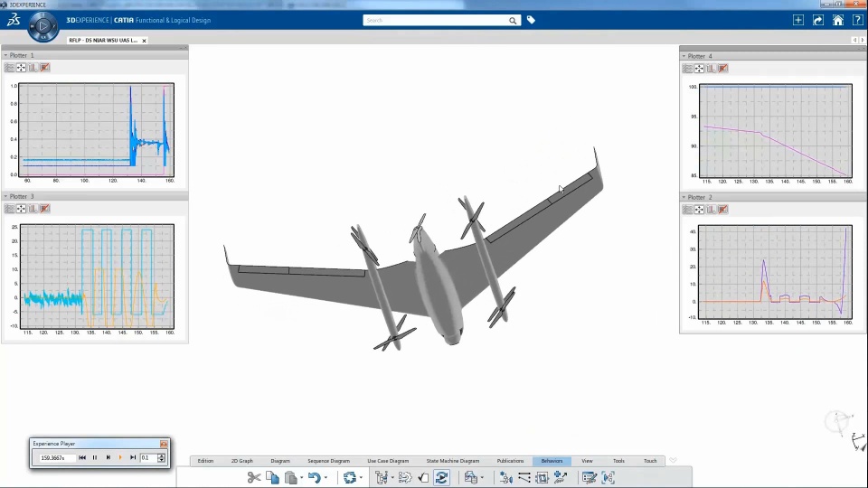
Task: Click the gear settings behavior icon
Action: click(405, 477)
